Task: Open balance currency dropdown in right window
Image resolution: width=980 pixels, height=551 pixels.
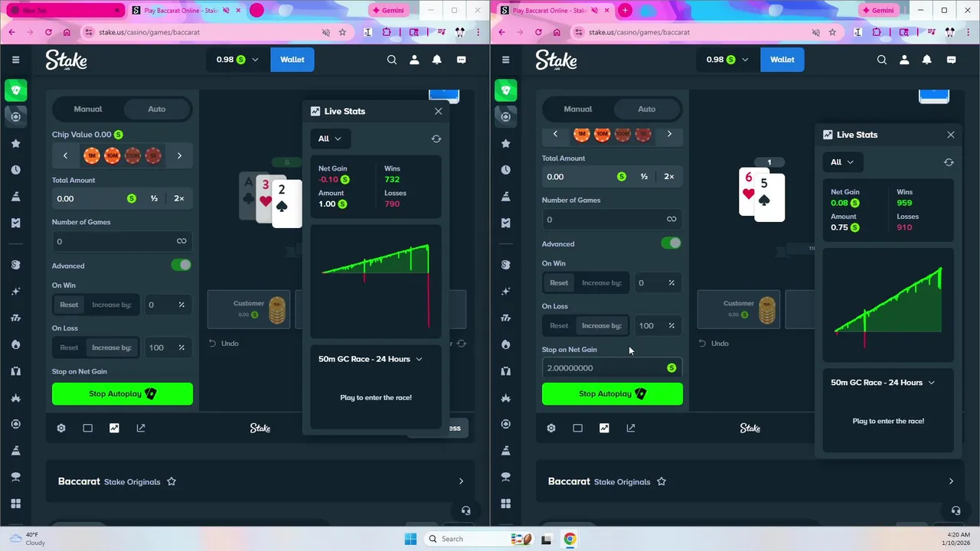Action: (x=727, y=60)
